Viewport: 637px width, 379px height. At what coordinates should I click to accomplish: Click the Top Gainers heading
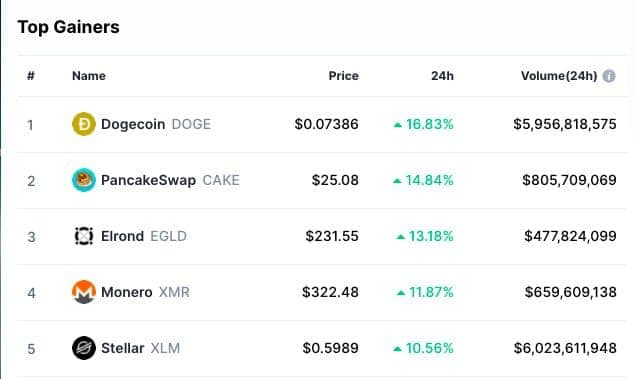tap(69, 27)
